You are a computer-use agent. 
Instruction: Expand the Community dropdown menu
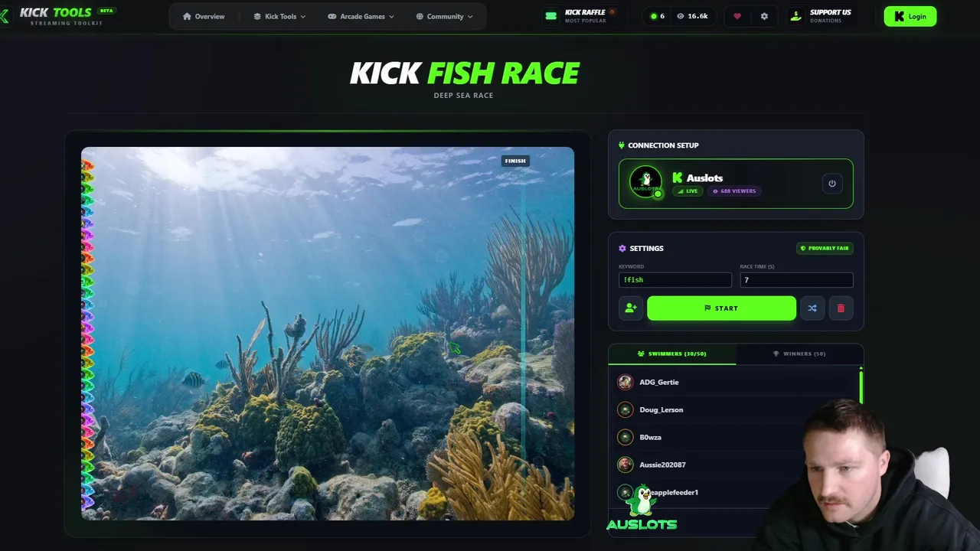click(x=444, y=16)
